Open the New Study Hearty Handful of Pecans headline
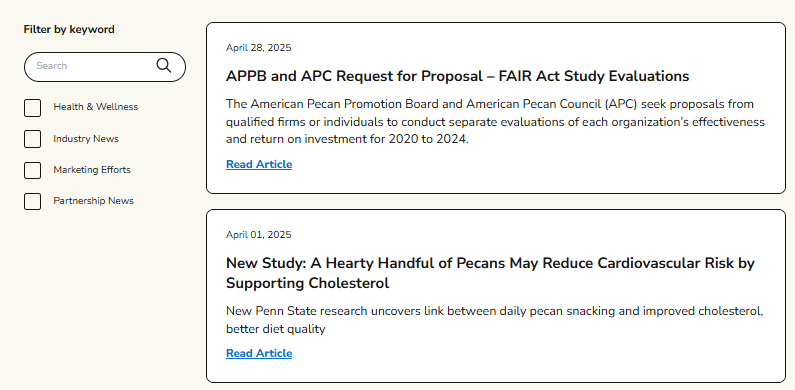This screenshot has width=795, height=390. click(490, 273)
